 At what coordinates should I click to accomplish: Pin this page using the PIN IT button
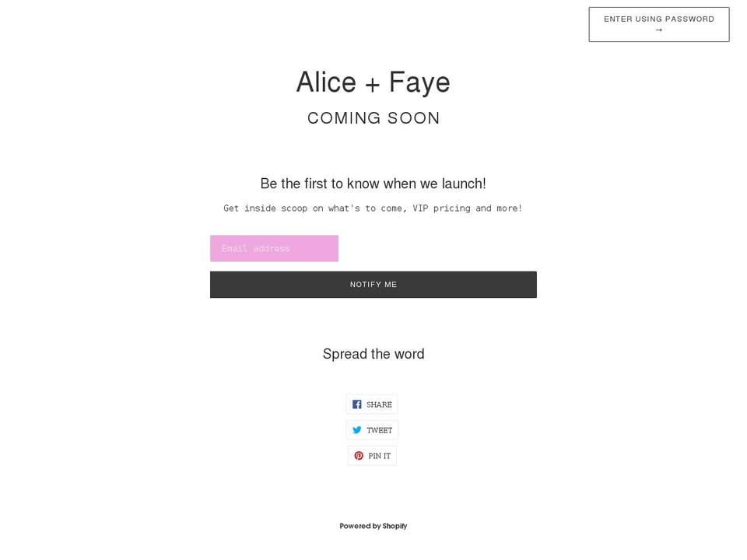tap(373, 455)
